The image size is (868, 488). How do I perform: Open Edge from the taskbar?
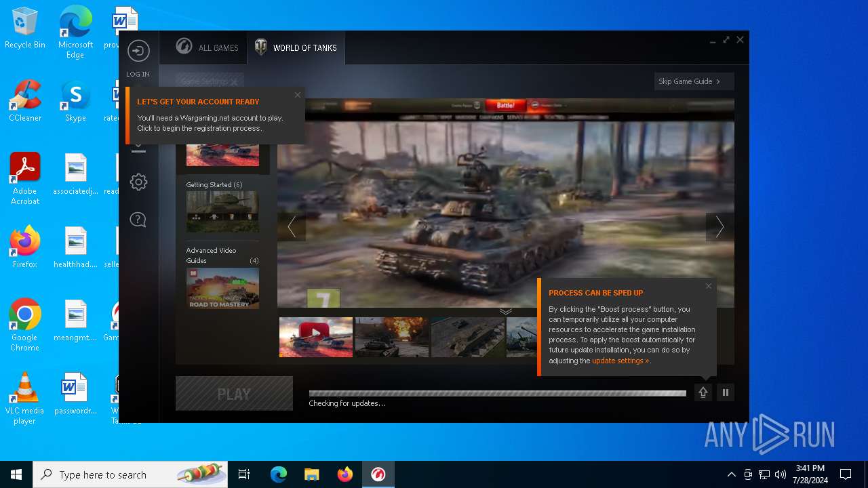pyautogui.click(x=279, y=474)
